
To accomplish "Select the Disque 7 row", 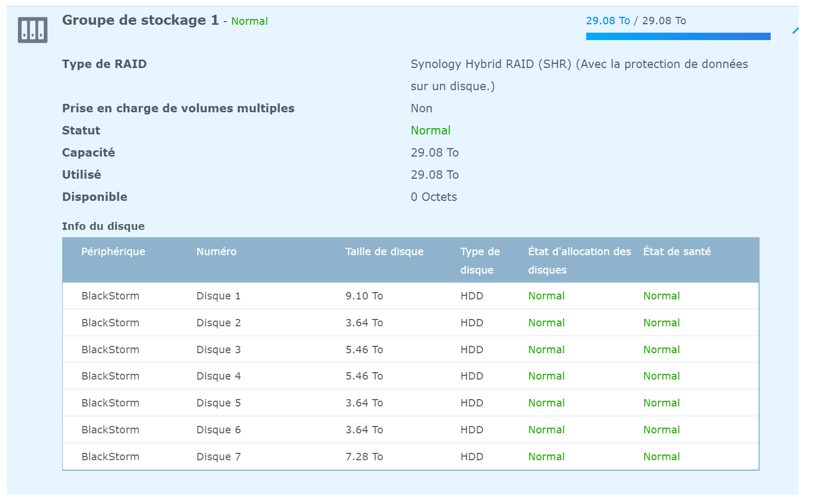I will pyautogui.click(x=218, y=457).
